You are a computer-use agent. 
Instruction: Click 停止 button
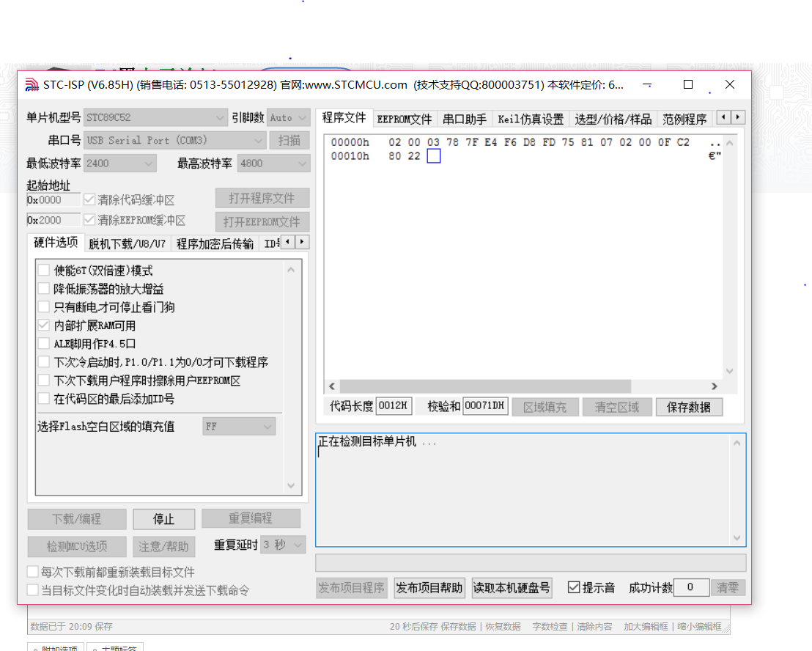163,519
